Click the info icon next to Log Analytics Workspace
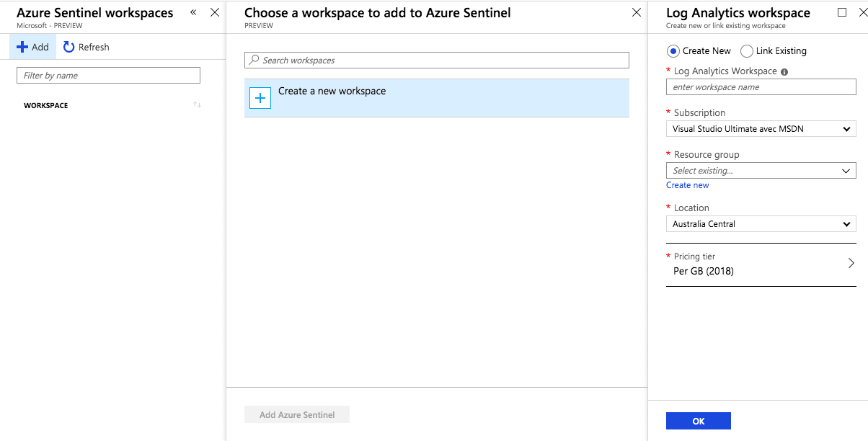Viewport: 868px width, 441px height. tap(784, 71)
